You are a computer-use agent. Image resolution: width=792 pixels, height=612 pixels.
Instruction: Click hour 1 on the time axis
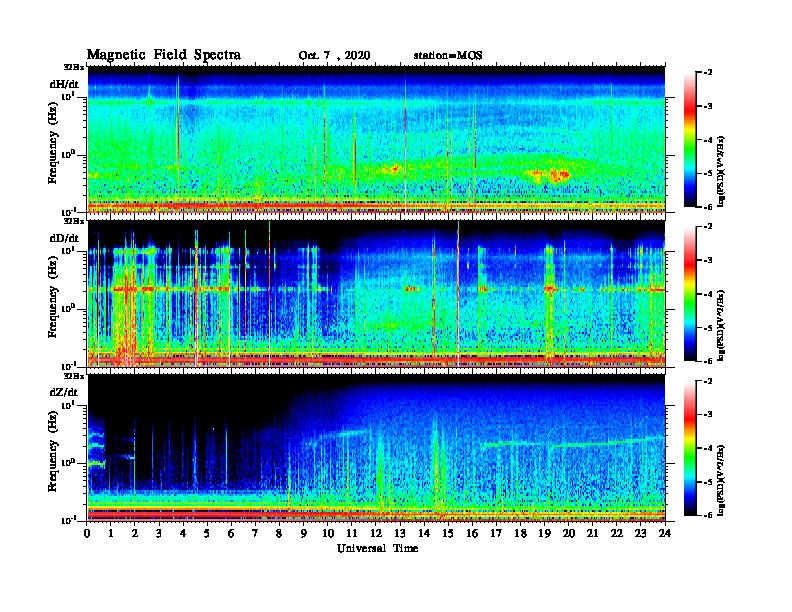click(x=111, y=533)
